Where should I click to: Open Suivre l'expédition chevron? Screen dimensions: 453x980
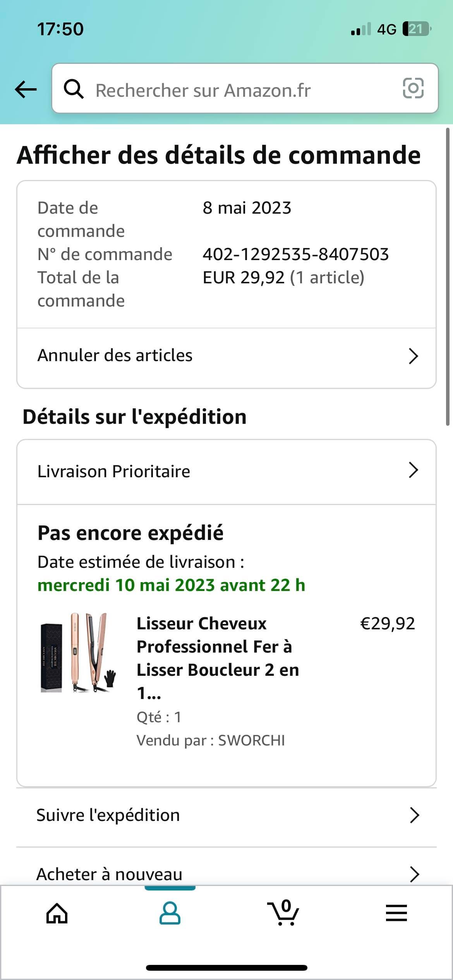point(414,815)
